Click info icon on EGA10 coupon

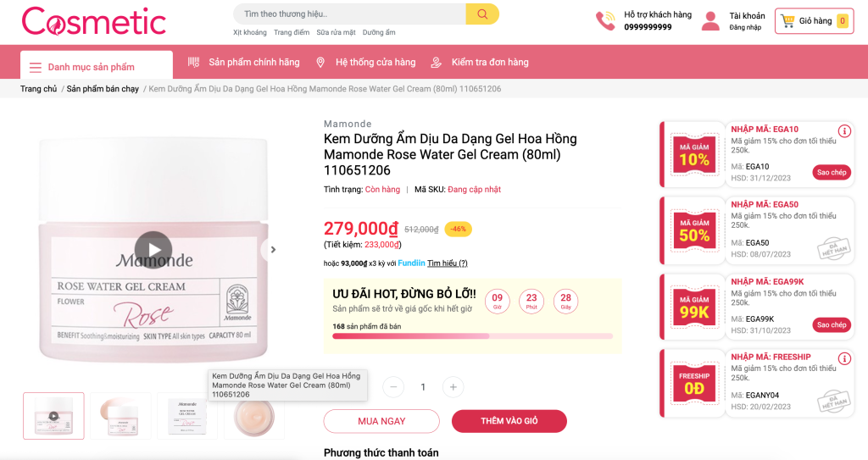click(844, 131)
